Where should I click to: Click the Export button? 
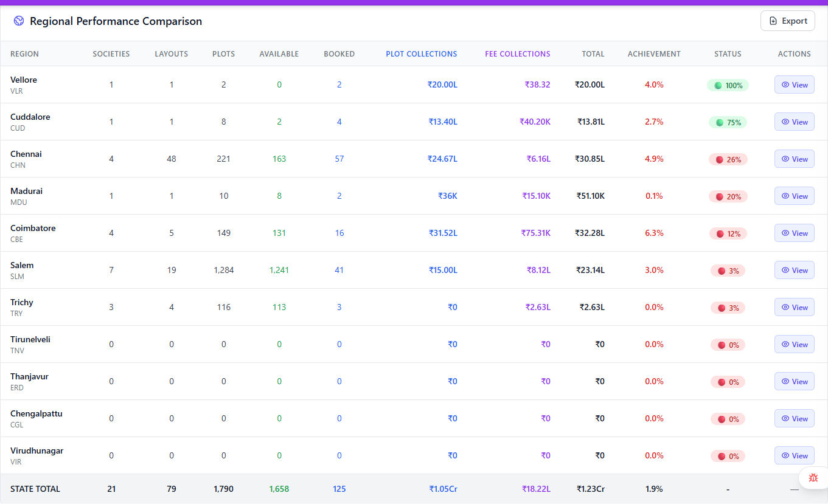787,21
